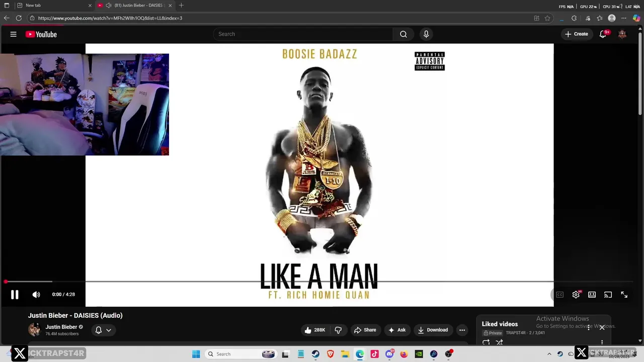This screenshot has width=644, height=362.
Task: Toggle shuffle in Liked videos playlist
Action: tap(499, 342)
